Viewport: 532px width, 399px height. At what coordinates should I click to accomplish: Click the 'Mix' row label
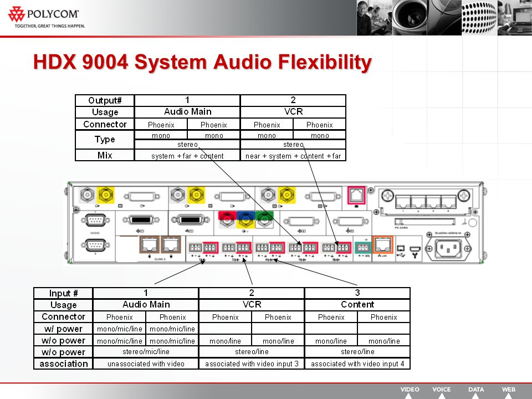(105, 155)
